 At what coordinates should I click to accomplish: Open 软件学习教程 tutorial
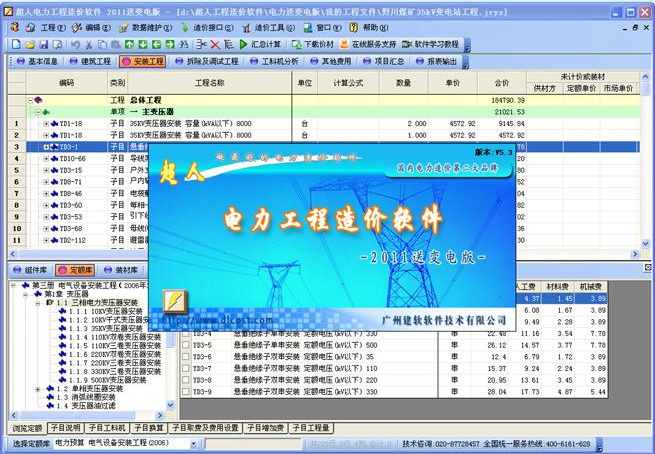point(430,44)
